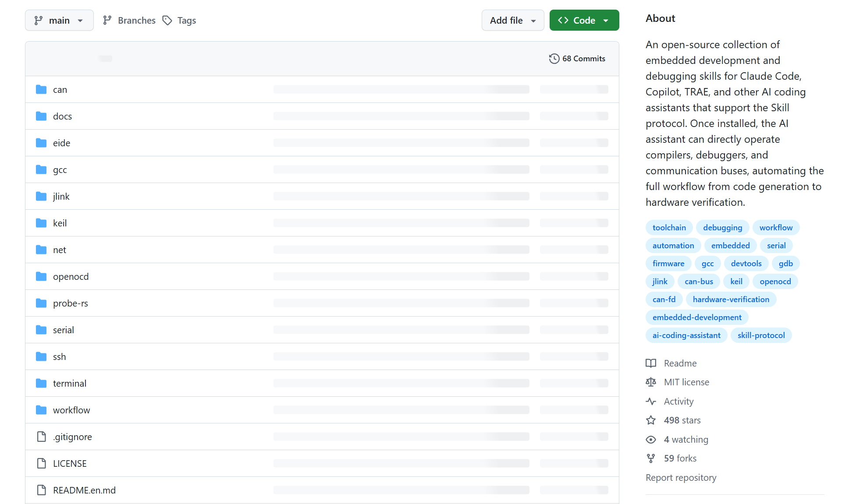The image size is (856, 504).
Task: Click the ssh folder icon
Action: tap(41, 357)
